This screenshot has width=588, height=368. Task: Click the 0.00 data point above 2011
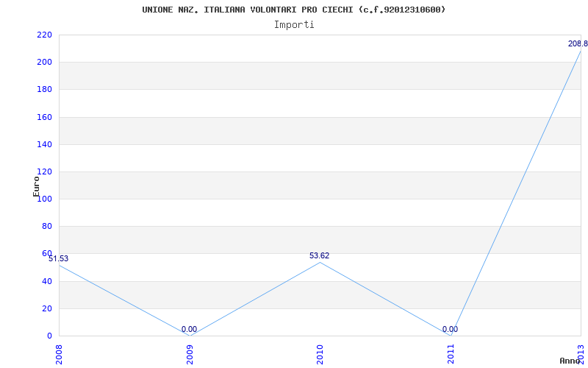(450, 330)
